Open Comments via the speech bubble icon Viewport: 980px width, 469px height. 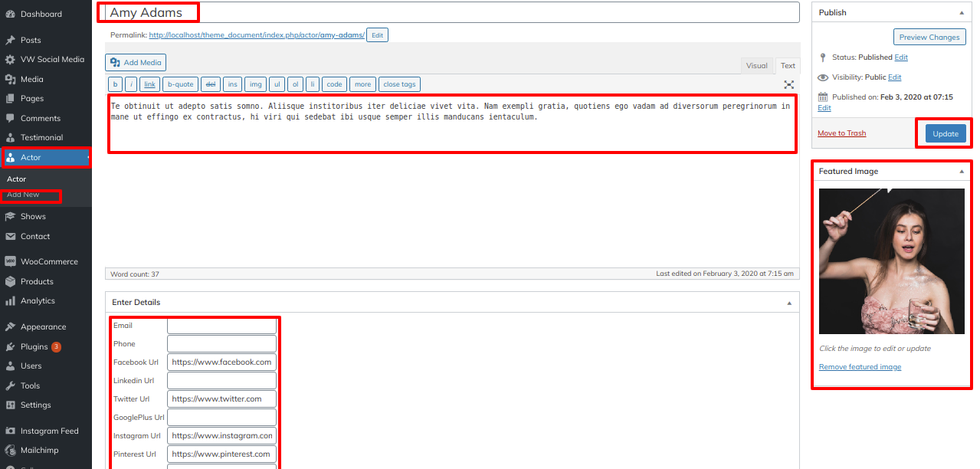(10, 118)
